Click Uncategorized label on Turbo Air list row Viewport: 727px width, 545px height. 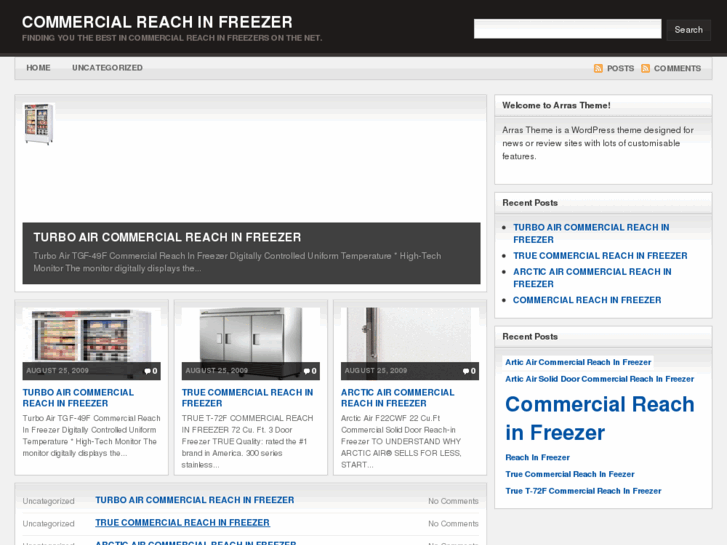coord(49,501)
